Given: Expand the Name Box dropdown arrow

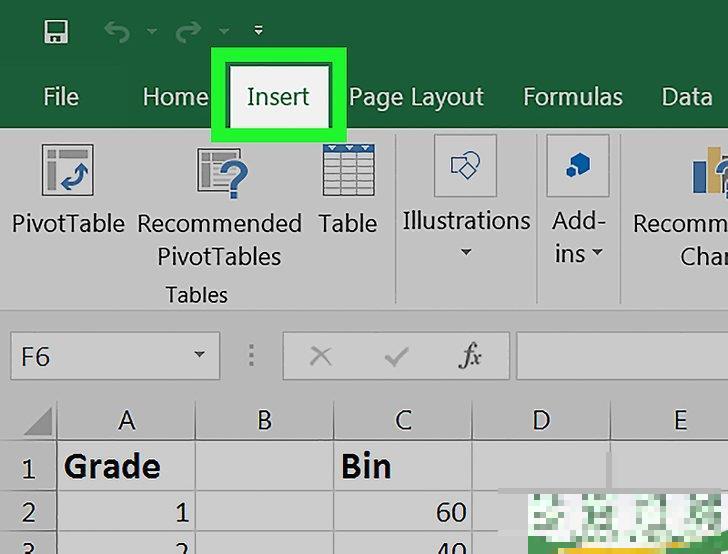Looking at the screenshot, I should click(x=199, y=356).
